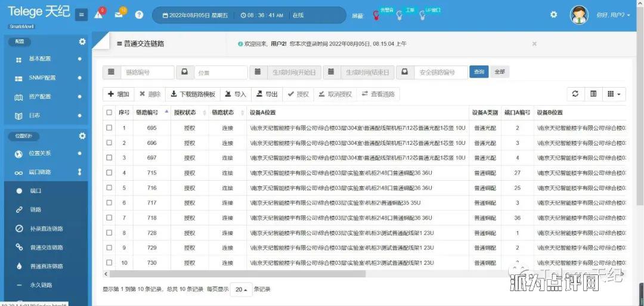The width and height of the screenshot is (644, 306).
Task: Click the UP port light bulb icon
Action: (x=422, y=16)
